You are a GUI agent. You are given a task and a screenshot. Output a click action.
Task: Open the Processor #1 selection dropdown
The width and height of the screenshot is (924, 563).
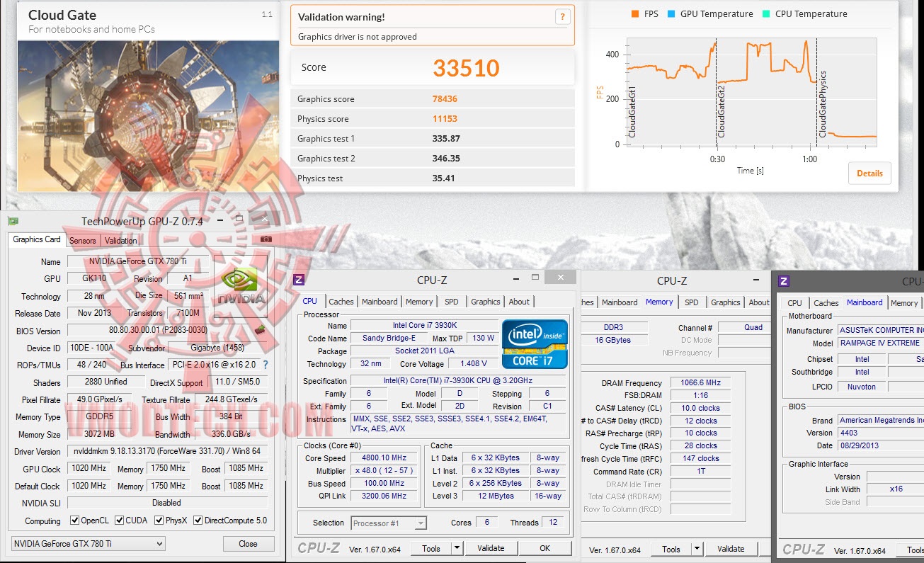pos(389,523)
